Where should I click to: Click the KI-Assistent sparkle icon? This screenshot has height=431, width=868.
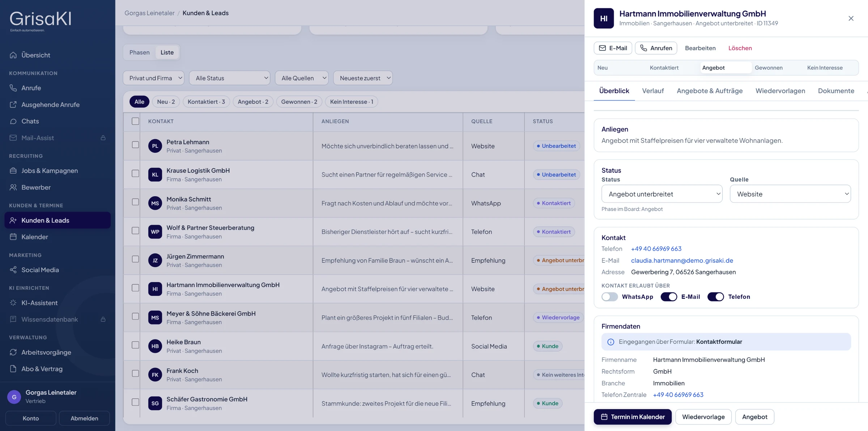[13, 303]
